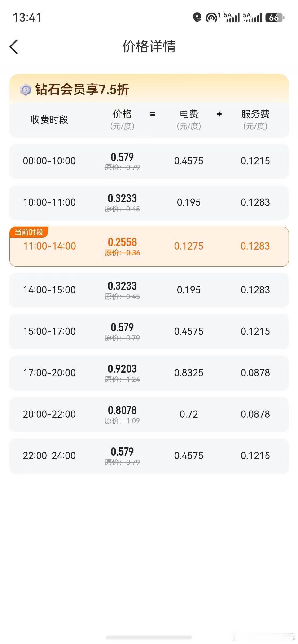The width and height of the screenshot is (298, 644).
Task: Tap the first 5A signal strength icon
Action: [232, 18]
